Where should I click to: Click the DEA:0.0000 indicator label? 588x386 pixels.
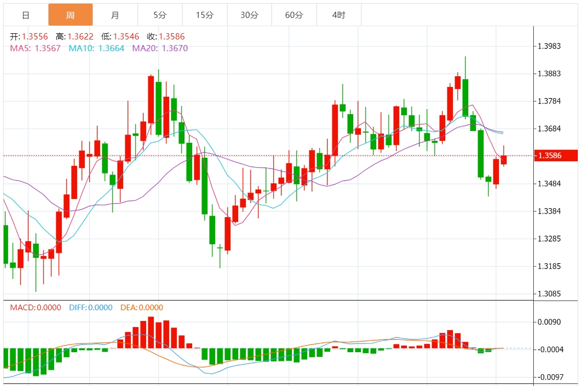pyautogui.click(x=142, y=308)
